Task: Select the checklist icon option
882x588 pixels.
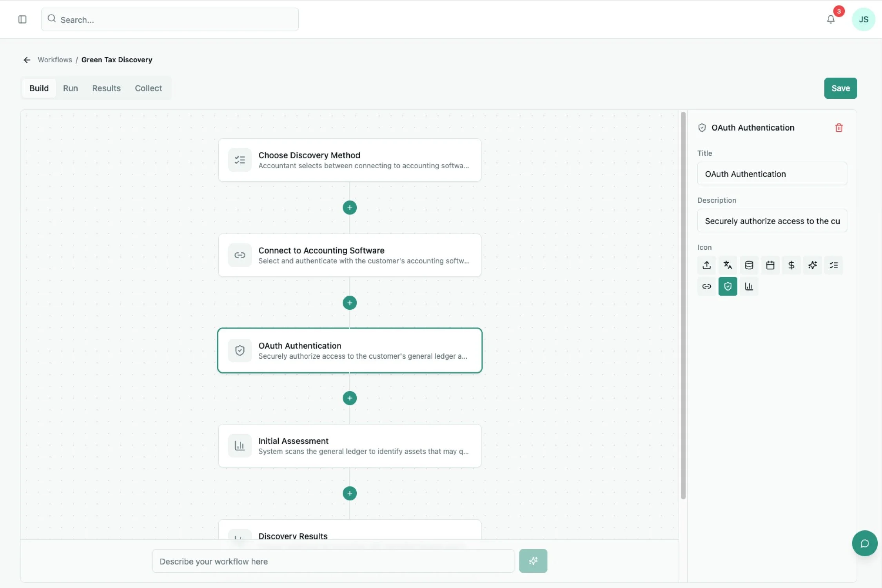Action: [833, 265]
